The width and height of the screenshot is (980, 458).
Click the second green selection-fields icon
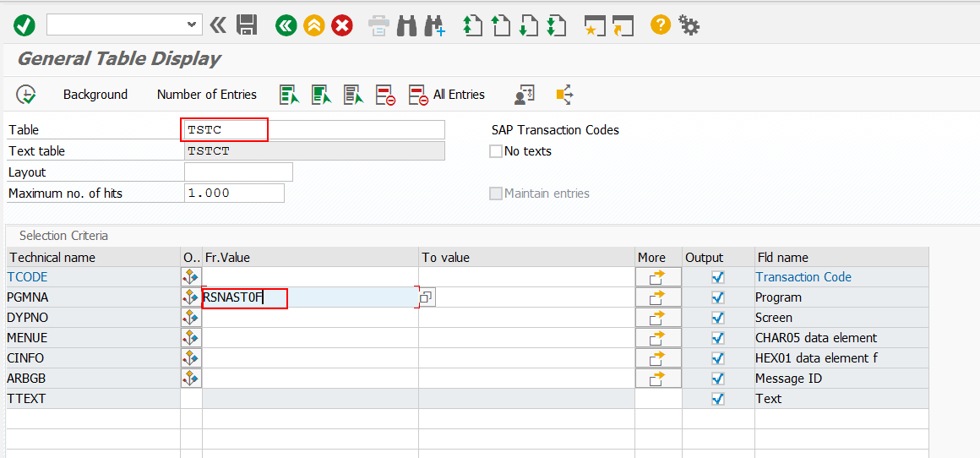pyautogui.click(x=322, y=95)
